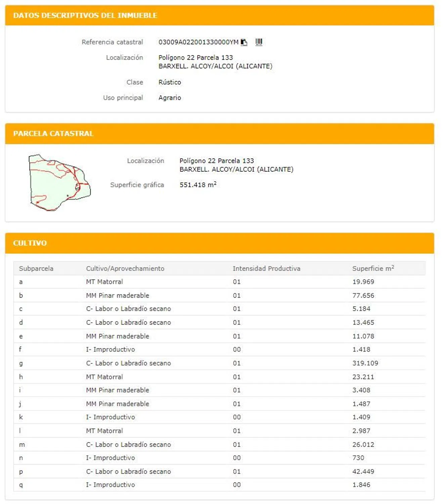Image resolution: width=443 pixels, height=504 pixels.
Task: Click the barcode icon beside the reference
Action: pyautogui.click(x=259, y=42)
